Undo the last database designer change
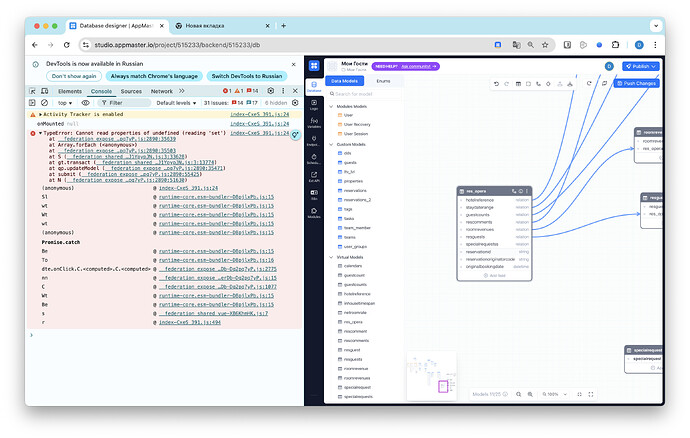 coord(496,84)
